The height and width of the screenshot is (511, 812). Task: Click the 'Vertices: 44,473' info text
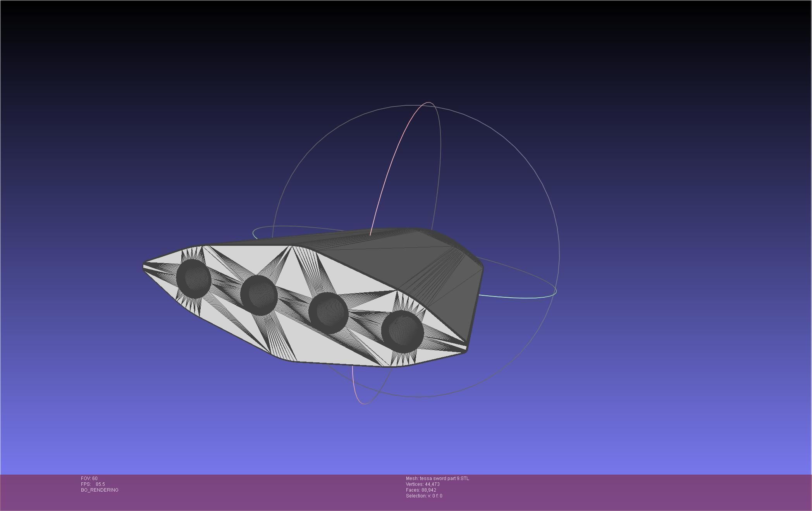(423, 484)
